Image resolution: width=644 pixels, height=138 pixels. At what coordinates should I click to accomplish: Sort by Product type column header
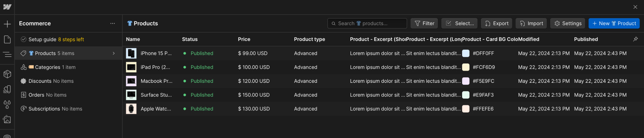tap(310, 39)
